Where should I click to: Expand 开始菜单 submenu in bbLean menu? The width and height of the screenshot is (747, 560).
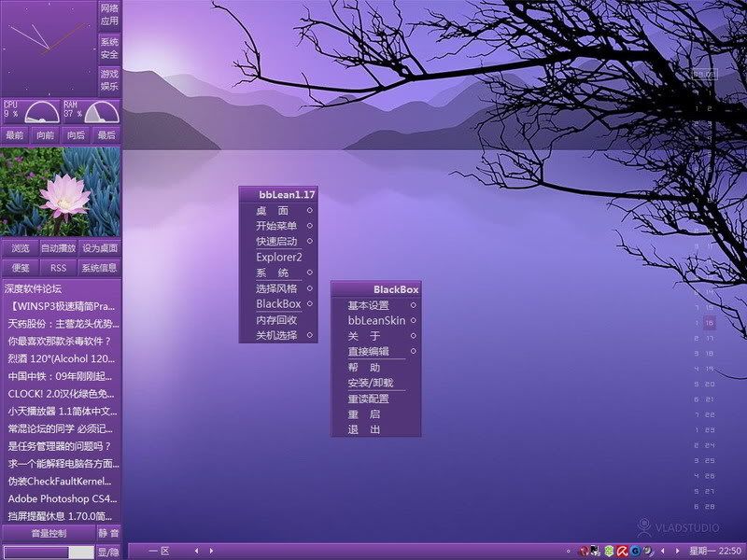click(278, 226)
